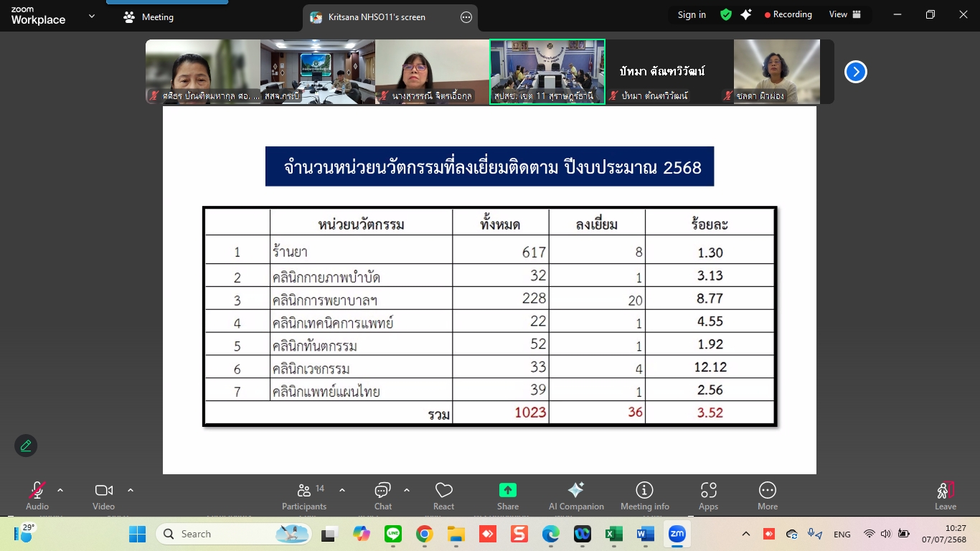The image size is (980, 551).
Task: Toggle the annotation pencil tool
Action: (26, 446)
